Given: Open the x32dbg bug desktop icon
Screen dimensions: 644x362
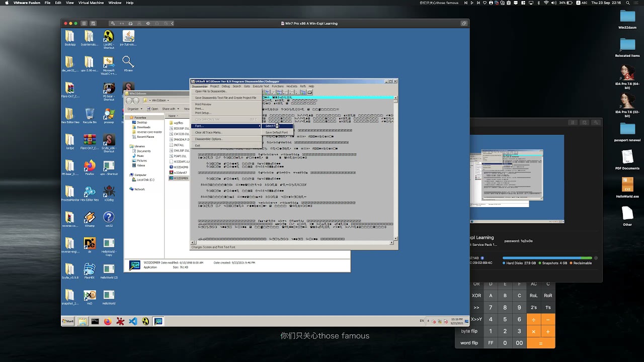Looking at the screenshot, I should pyautogui.click(x=109, y=193).
